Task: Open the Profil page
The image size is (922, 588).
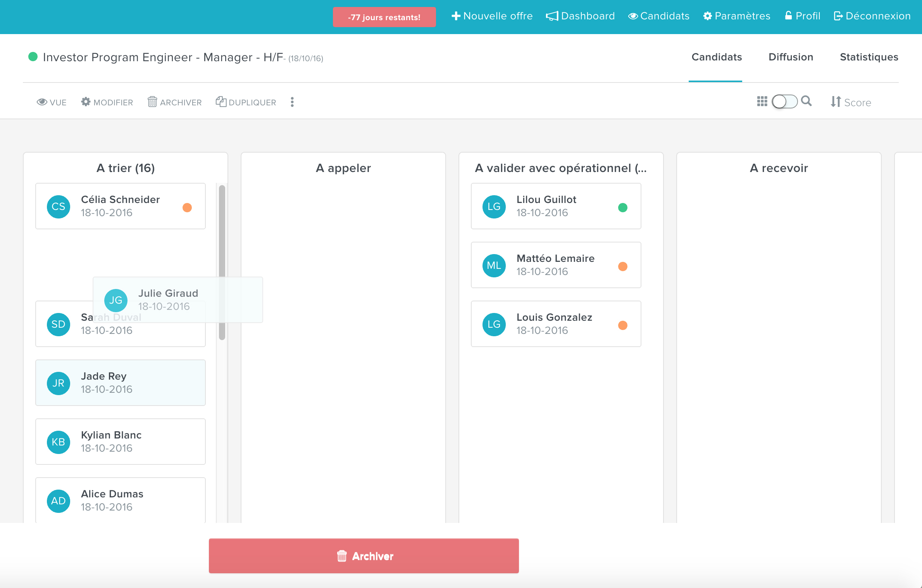Action: click(803, 16)
